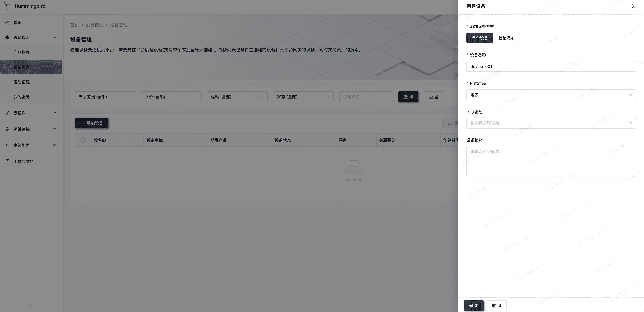Check the select-all checkbox in table header
Image resolution: width=644 pixels, height=312 pixels.
[x=83, y=140]
